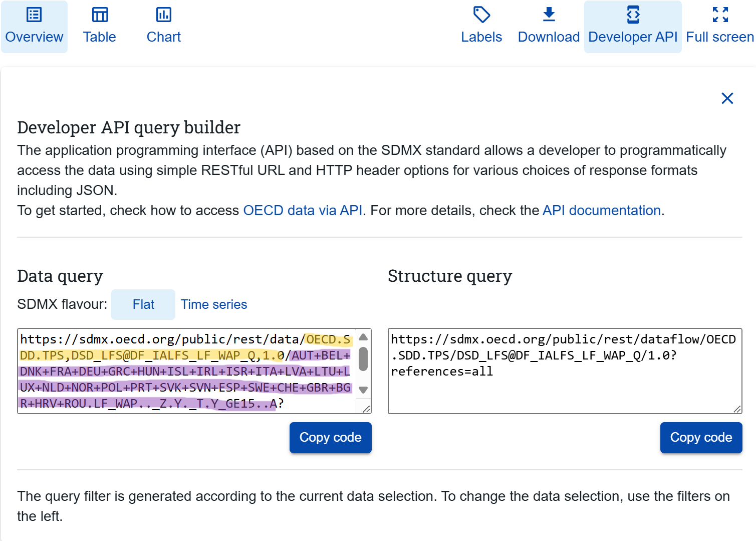The width and height of the screenshot is (756, 541).
Task: Select the Time series SDMX flavour
Action: click(214, 304)
